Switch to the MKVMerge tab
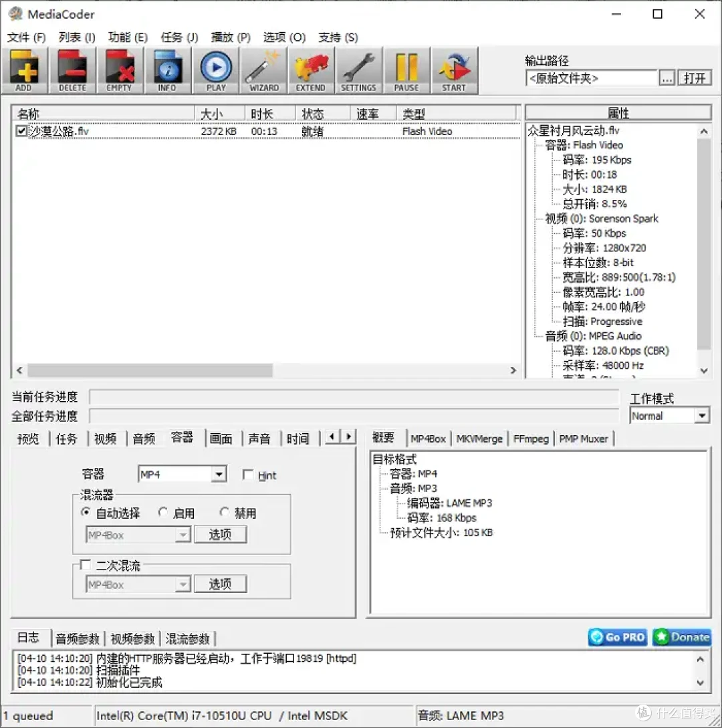The width and height of the screenshot is (722, 728). (x=479, y=439)
